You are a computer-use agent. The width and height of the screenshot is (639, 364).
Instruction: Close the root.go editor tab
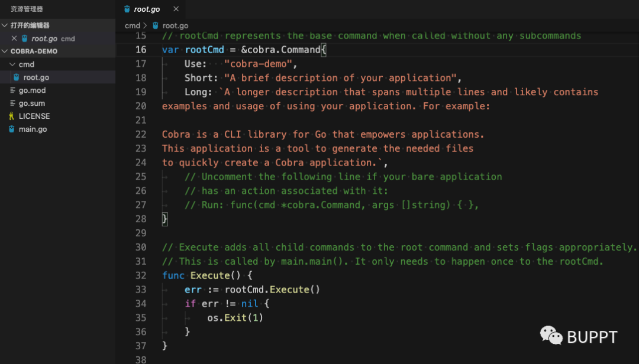176,9
